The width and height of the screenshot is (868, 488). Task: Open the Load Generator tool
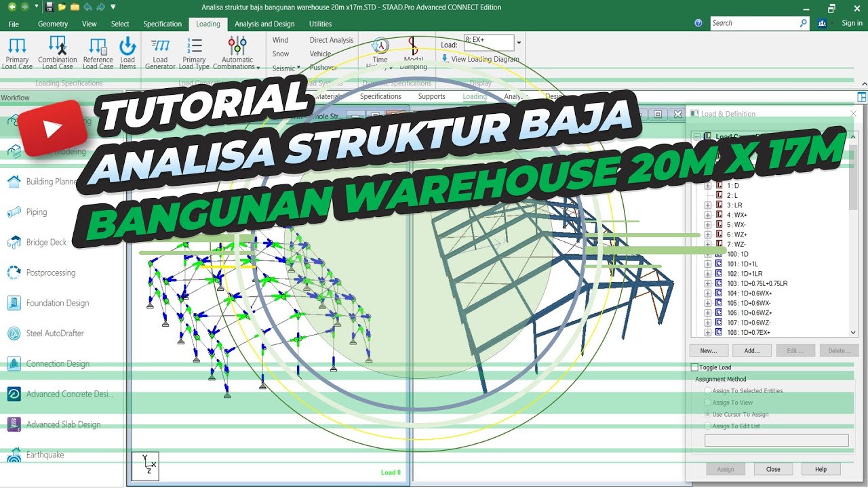[161, 54]
